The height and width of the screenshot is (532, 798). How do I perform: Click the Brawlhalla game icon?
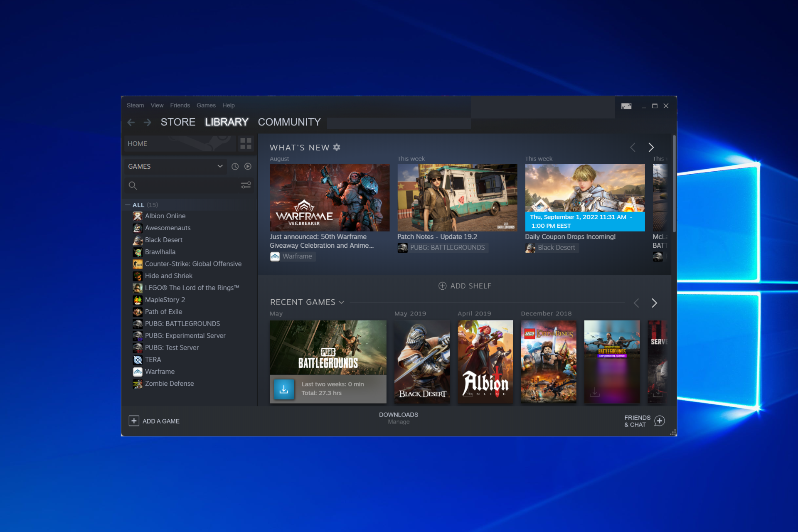[138, 252]
